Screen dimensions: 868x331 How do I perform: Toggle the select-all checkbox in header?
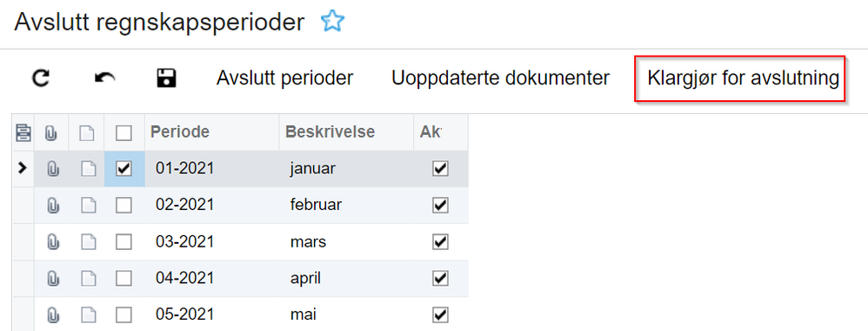124,132
